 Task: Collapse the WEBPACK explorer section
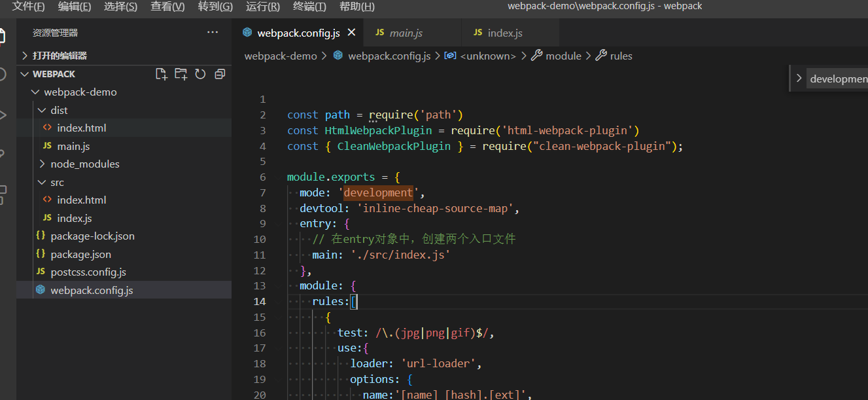click(x=25, y=74)
